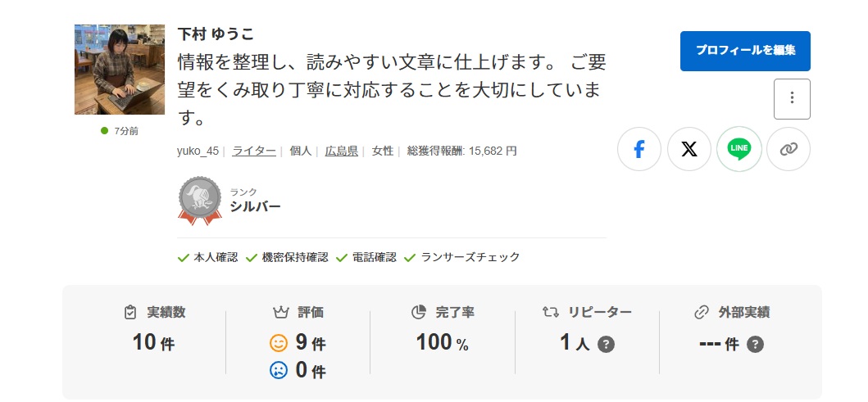Click the 本人確認 verification checkmark
Image resolution: width=868 pixels, height=402 pixels.
tap(184, 257)
